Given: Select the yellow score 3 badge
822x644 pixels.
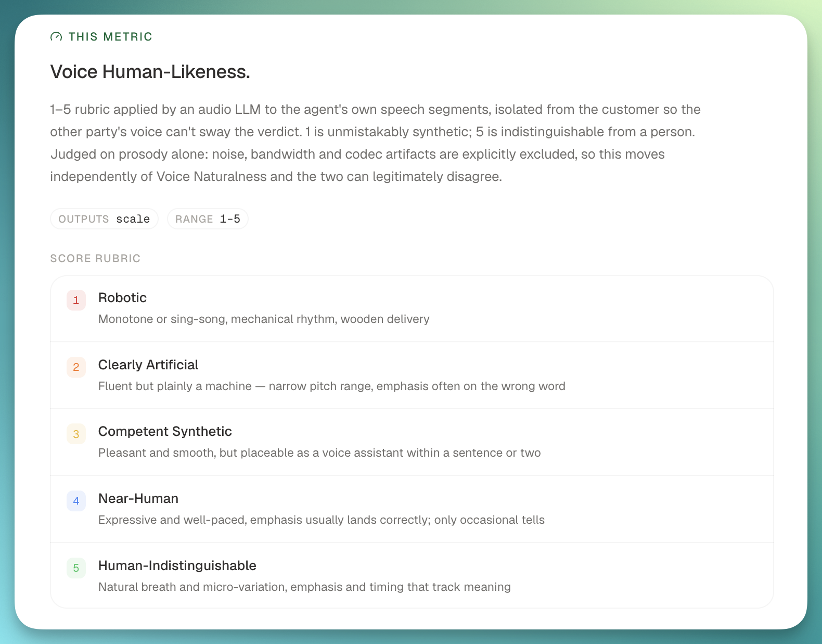Looking at the screenshot, I should click(76, 434).
